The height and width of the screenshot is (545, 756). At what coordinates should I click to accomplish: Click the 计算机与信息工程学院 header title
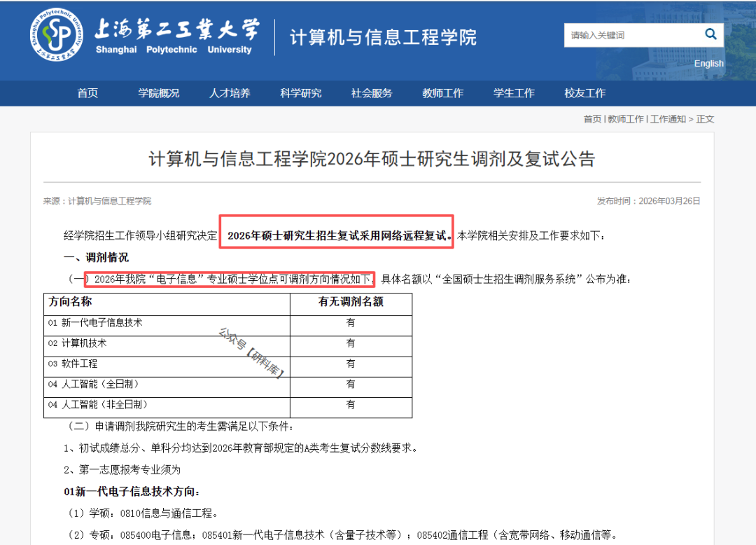coord(383,37)
